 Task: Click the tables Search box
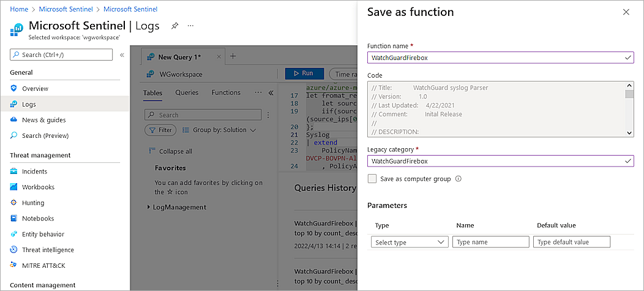[203, 115]
